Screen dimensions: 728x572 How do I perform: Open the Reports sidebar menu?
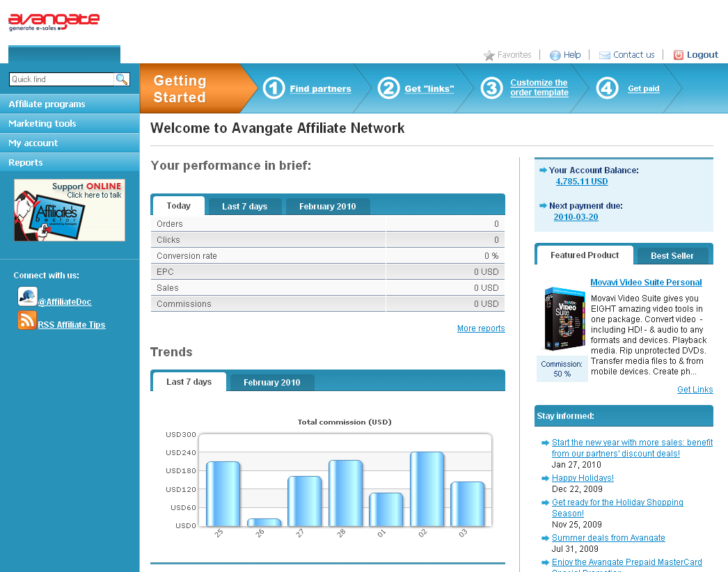tap(26, 163)
